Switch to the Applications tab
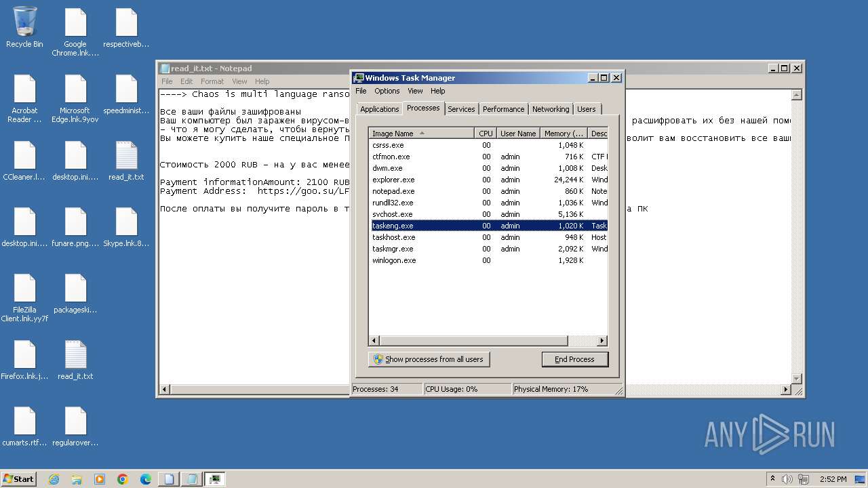 coord(380,109)
